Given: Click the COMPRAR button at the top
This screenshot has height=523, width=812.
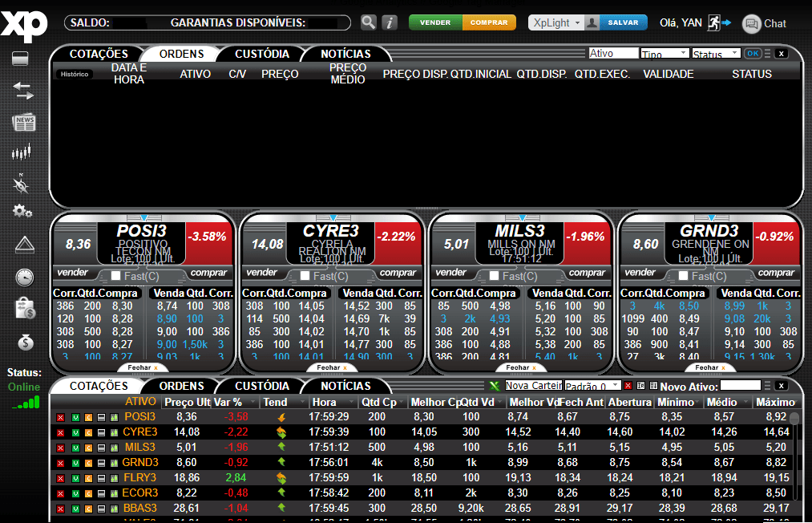Looking at the screenshot, I should coord(489,22).
